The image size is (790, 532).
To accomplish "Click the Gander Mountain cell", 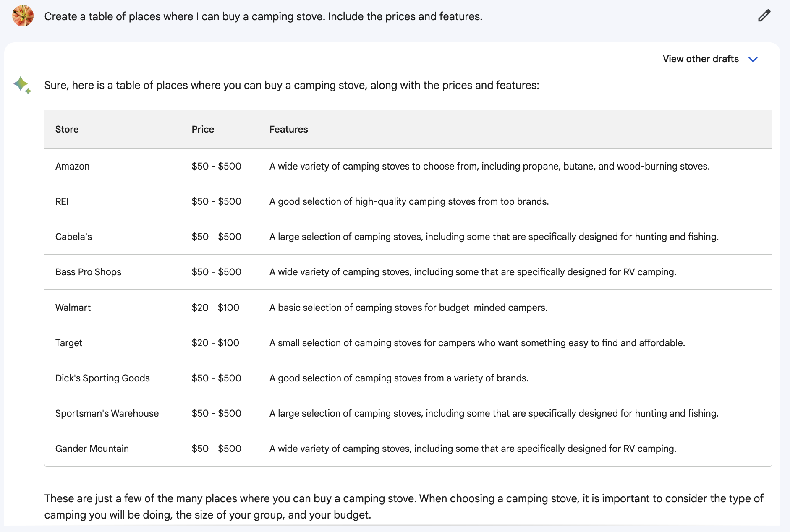I will (92, 449).
